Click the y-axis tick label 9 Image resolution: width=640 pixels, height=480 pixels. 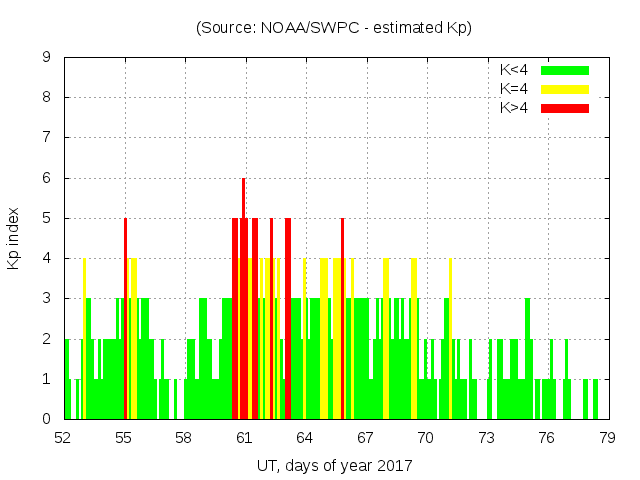point(47,58)
